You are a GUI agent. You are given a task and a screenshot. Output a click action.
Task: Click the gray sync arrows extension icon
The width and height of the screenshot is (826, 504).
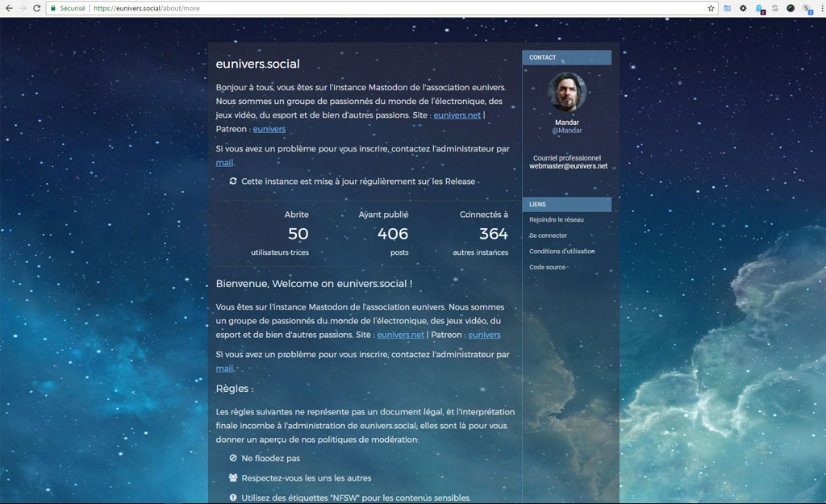(775, 8)
